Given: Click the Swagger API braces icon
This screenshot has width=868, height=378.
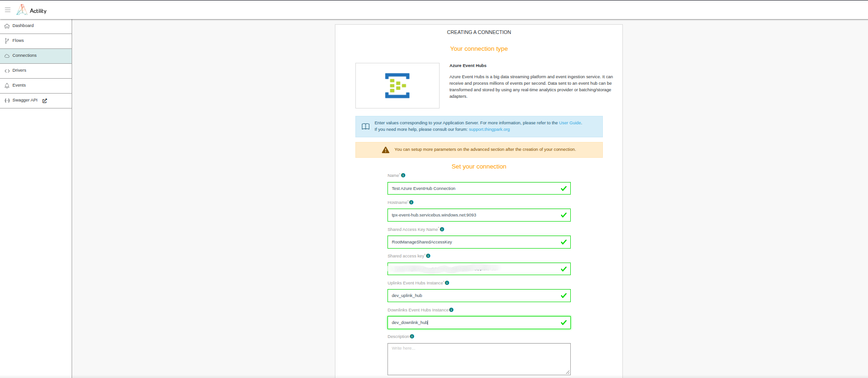Looking at the screenshot, I should coord(7,101).
